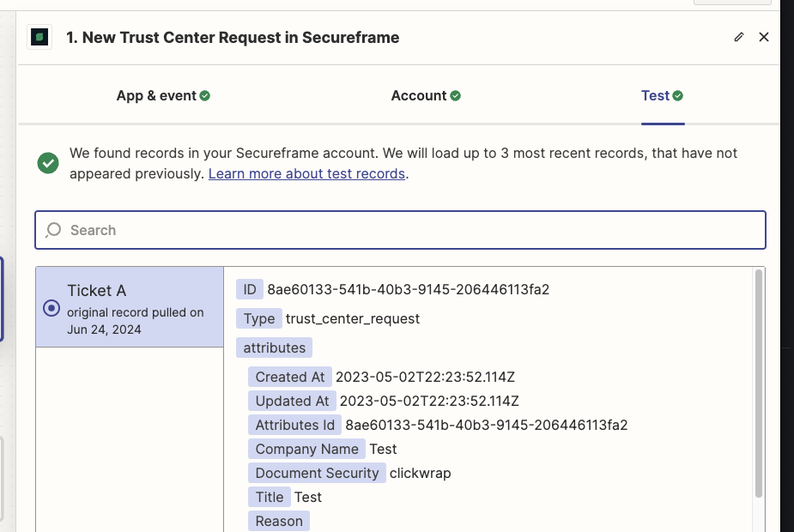This screenshot has width=794, height=532.
Task: Click the Type field label
Action: [258, 318]
